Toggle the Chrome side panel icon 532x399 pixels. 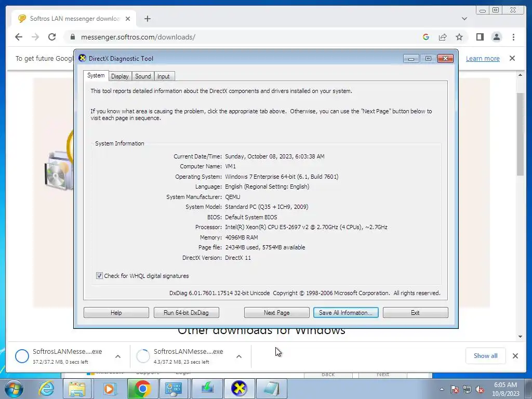pos(480,37)
